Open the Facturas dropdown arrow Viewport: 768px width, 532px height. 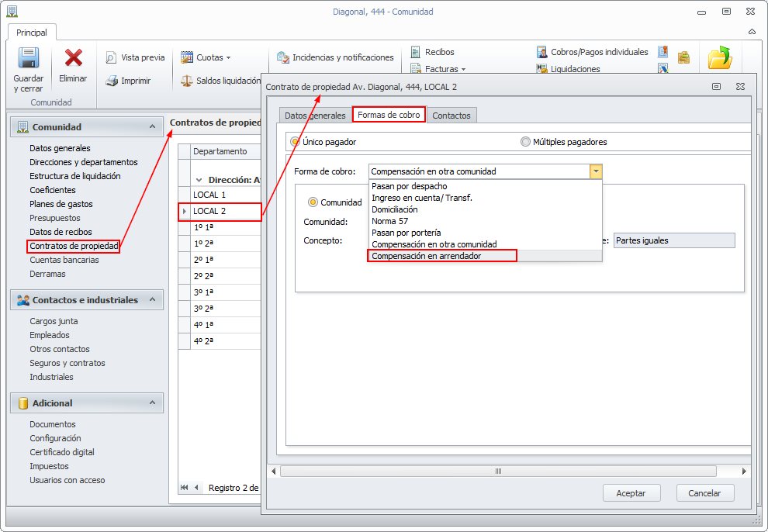point(463,69)
